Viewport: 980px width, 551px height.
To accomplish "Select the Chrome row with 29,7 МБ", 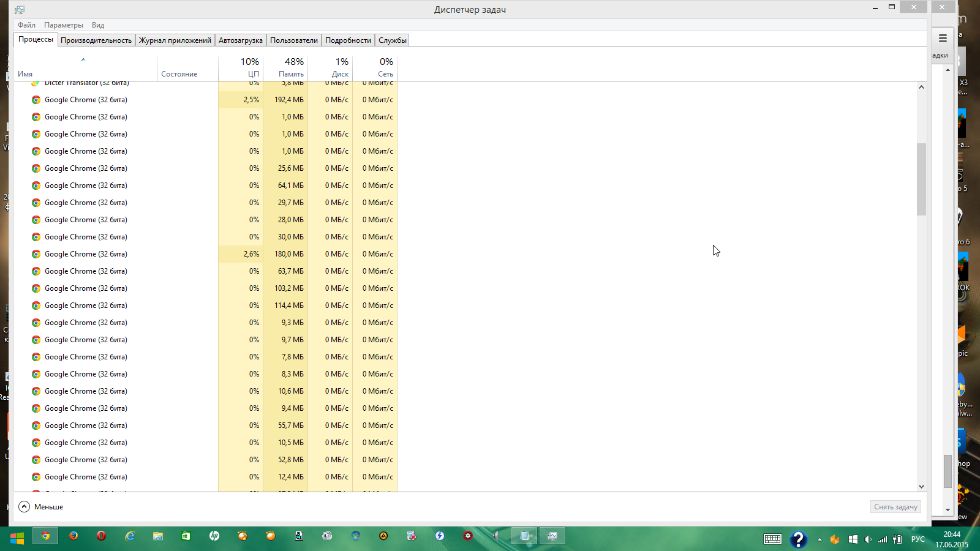I will (x=206, y=203).
